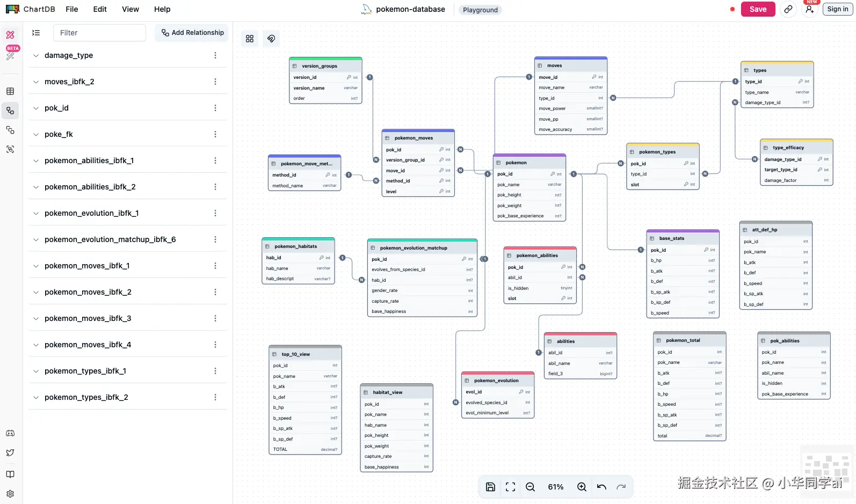This screenshot has width=856, height=504.
Task: Open the areas sidebar section
Action: pyautogui.click(x=10, y=149)
